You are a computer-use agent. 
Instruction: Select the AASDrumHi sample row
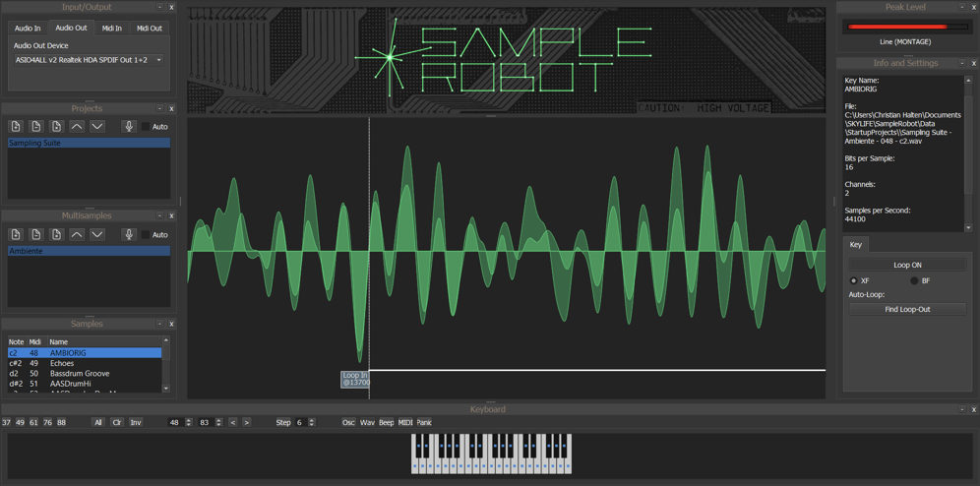click(85, 384)
